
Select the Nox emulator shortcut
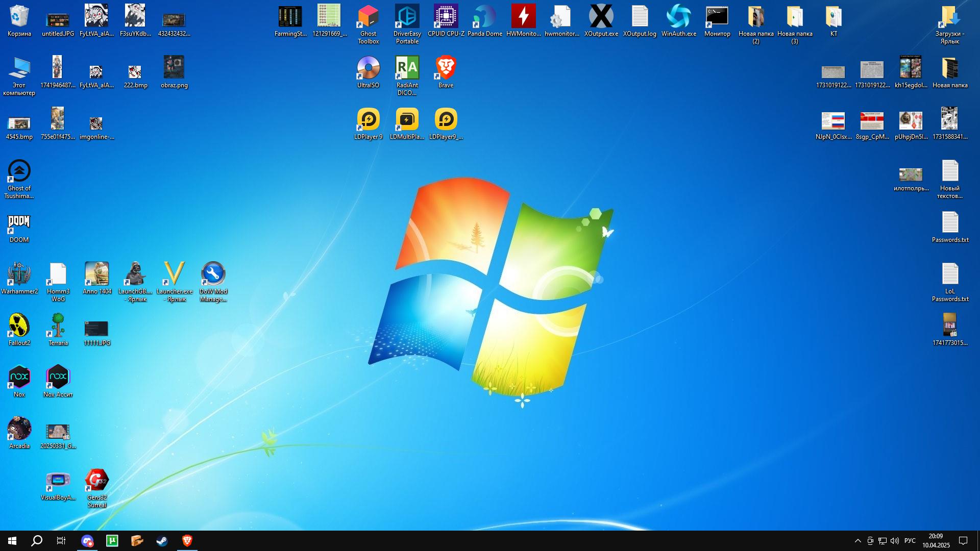click(x=19, y=382)
